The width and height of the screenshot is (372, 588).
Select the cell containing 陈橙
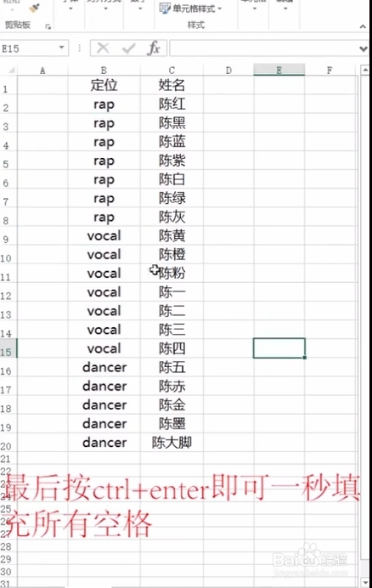click(172, 254)
